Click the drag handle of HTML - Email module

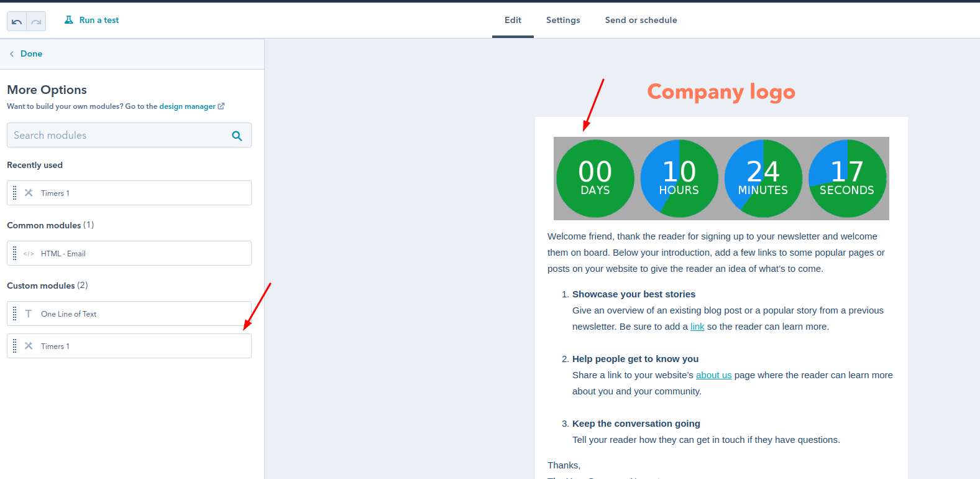15,253
